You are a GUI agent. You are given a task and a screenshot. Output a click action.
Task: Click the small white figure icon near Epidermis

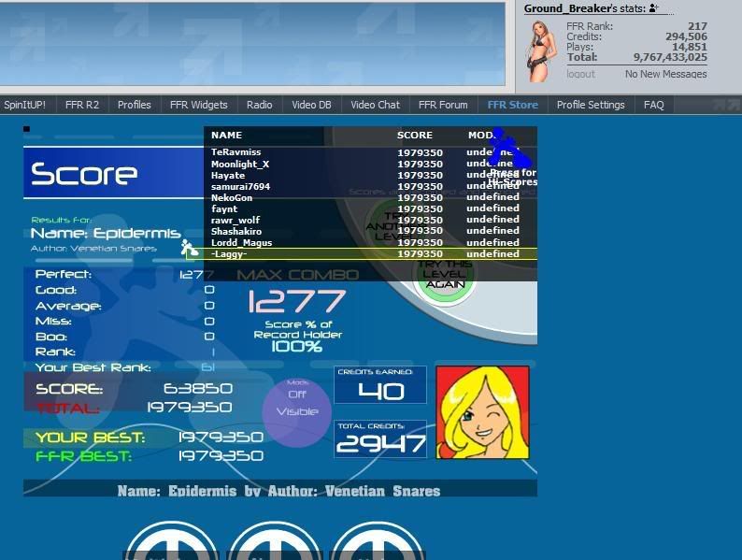190,248
